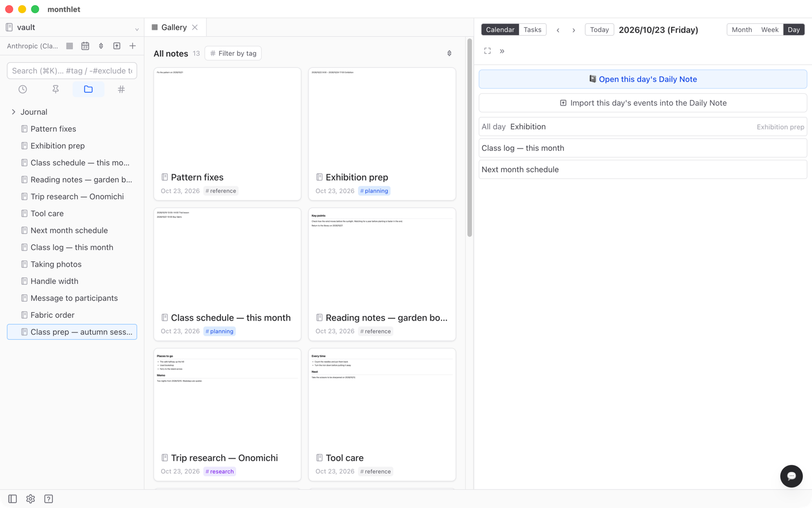
Task: Open the chat bubble button
Action: pos(791,476)
